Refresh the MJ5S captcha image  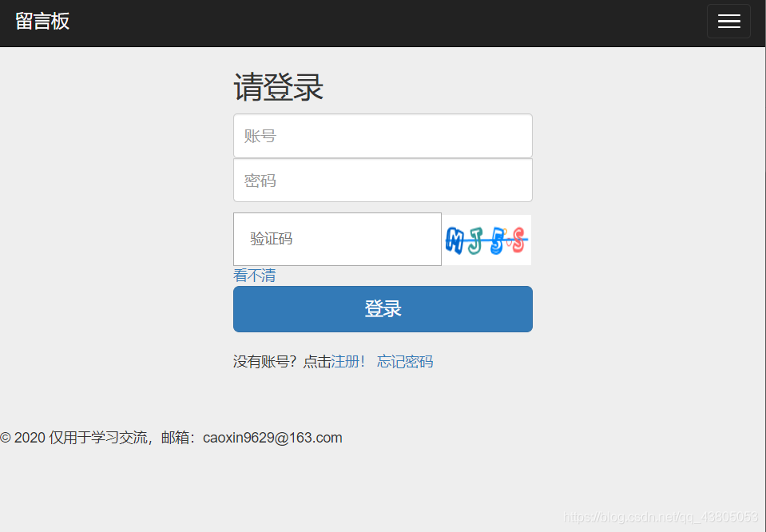pyautogui.click(x=486, y=240)
